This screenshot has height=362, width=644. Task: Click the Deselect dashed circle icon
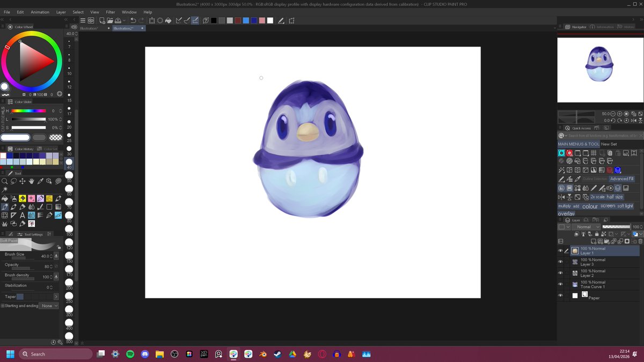point(160,21)
